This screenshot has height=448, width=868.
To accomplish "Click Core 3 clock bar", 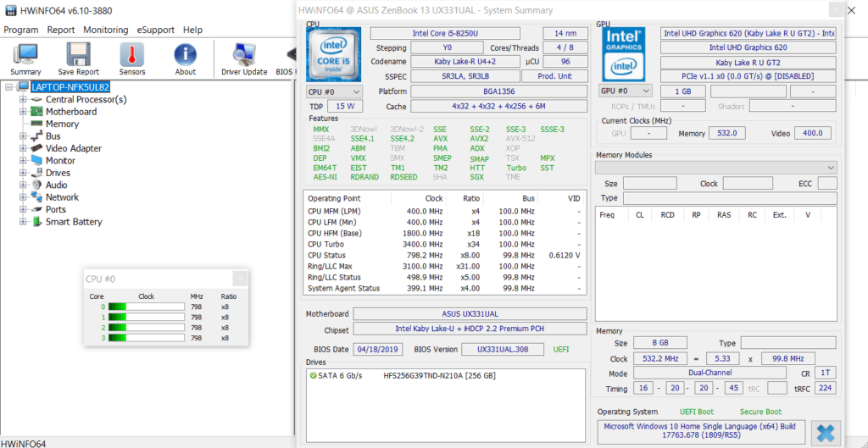I will pyautogui.click(x=146, y=337).
